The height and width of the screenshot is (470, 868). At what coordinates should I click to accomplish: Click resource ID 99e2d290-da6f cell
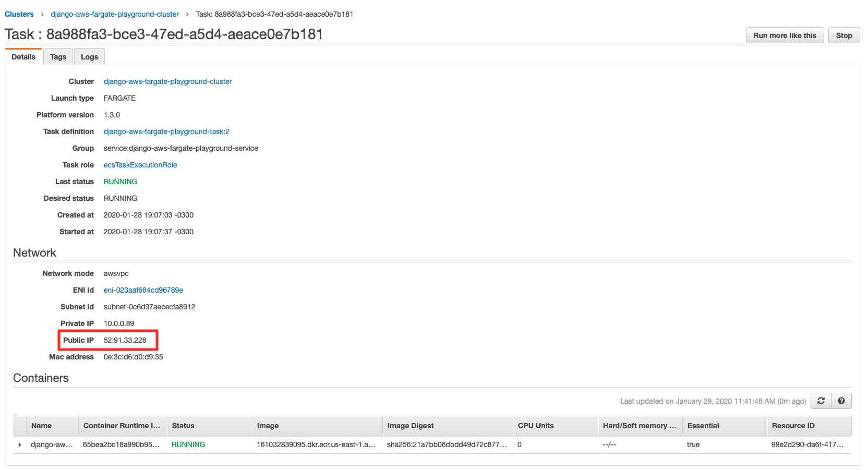click(x=807, y=444)
